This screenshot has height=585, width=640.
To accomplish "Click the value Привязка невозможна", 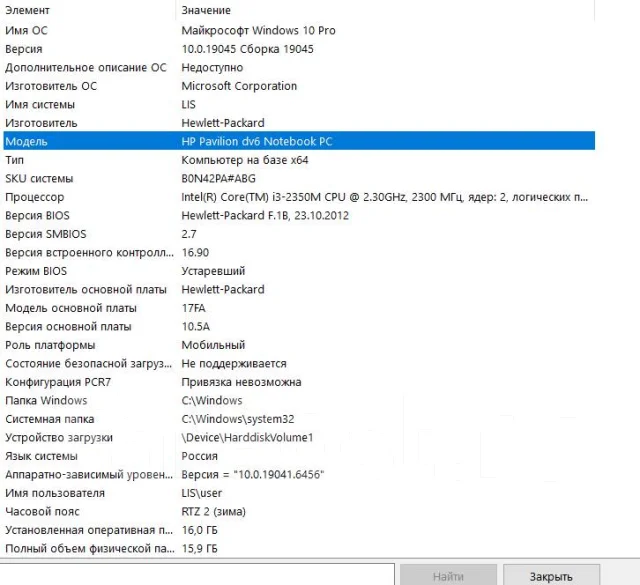I will pos(241,382).
